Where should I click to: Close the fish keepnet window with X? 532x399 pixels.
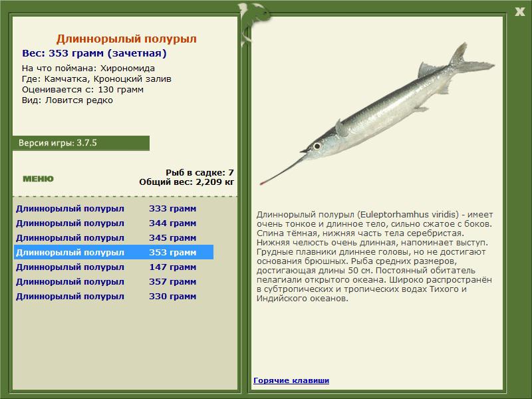coord(520,12)
